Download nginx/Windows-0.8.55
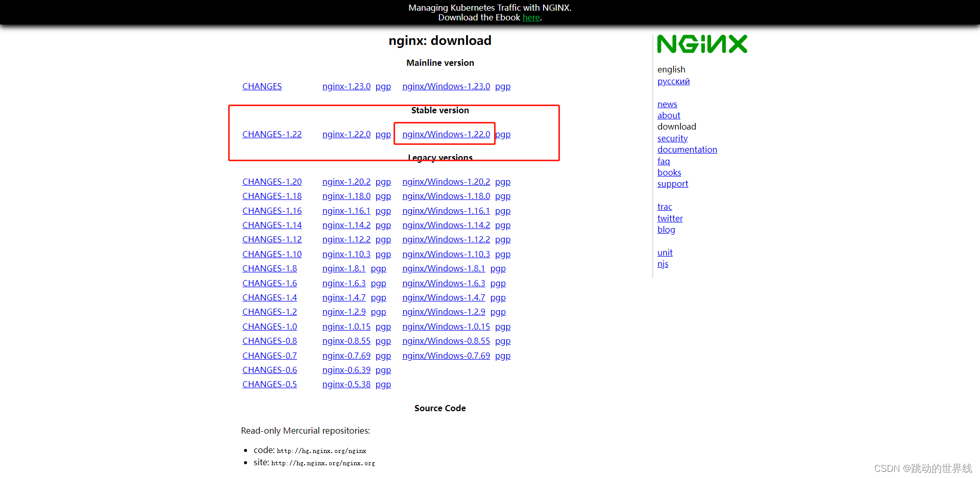This screenshot has width=980, height=478. [x=446, y=341]
